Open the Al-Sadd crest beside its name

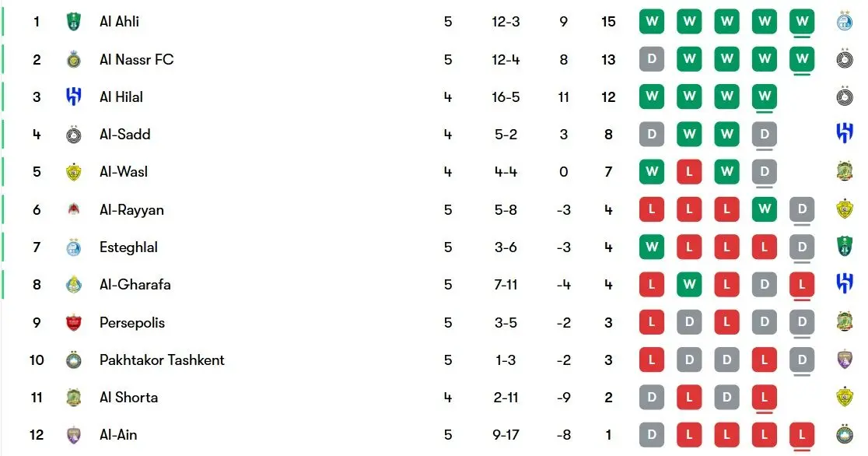[73, 135]
